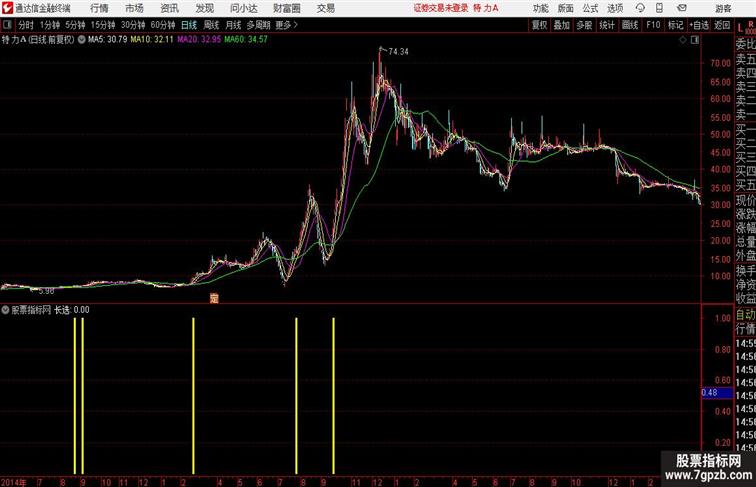This screenshot has width=756, height=487.
Task: Click the MA5: 30.79 indicator label
Action: tap(108, 40)
